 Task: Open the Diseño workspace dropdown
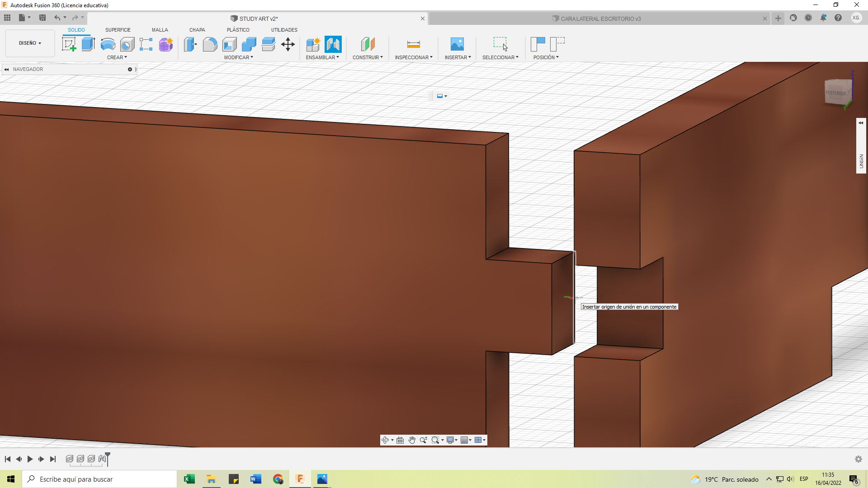click(30, 43)
